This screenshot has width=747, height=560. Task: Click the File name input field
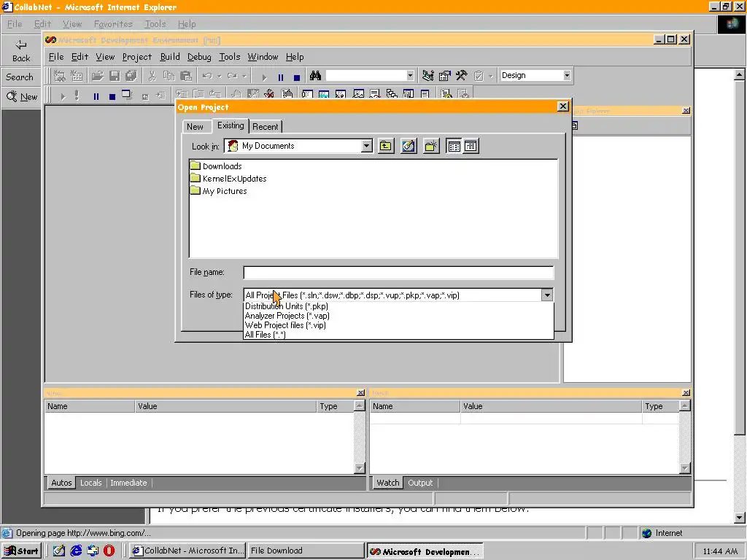(398, 273)
